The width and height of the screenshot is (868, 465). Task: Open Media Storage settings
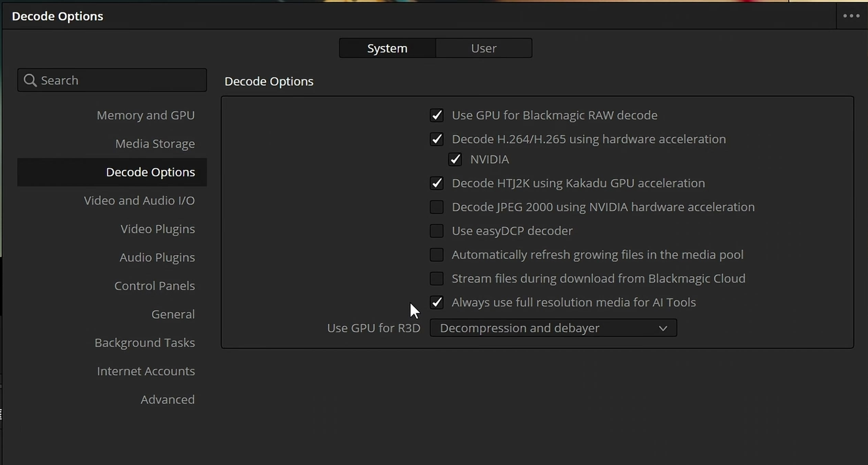[155, 144]
